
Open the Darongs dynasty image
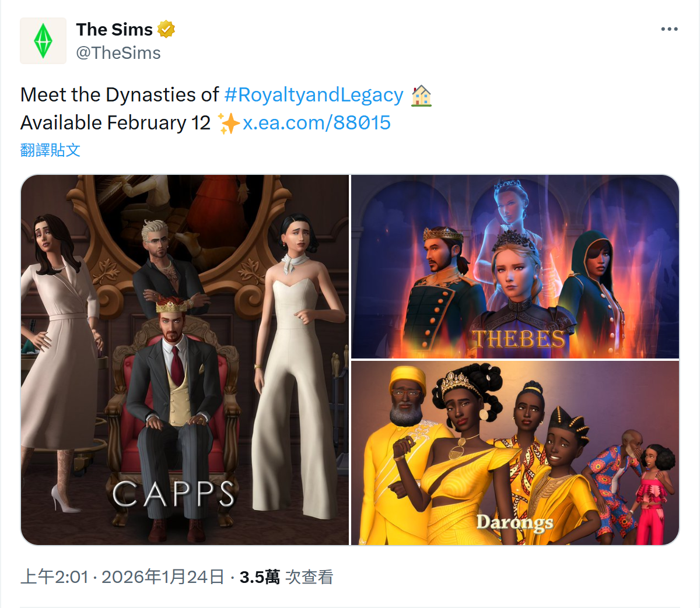tap(515, 453)
